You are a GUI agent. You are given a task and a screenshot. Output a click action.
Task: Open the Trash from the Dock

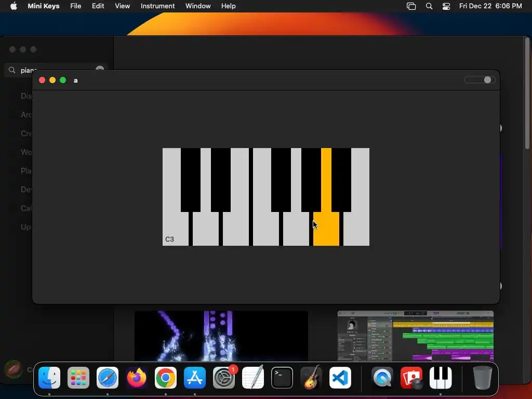[483, 378]
